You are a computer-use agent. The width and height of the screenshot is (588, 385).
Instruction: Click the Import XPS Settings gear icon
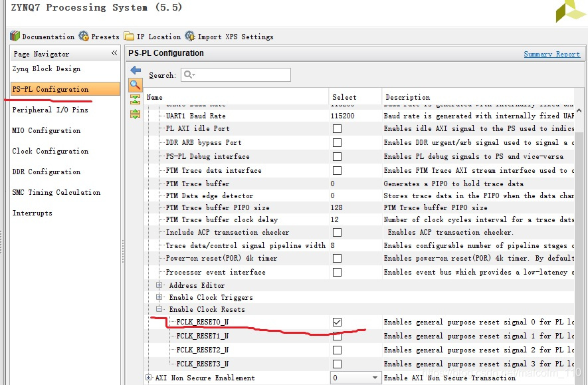(x=190, y=36)
